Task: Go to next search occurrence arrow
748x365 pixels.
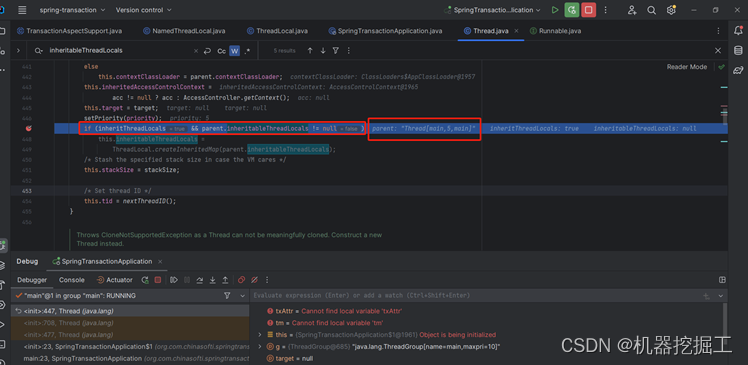Action: coord(323,51)
